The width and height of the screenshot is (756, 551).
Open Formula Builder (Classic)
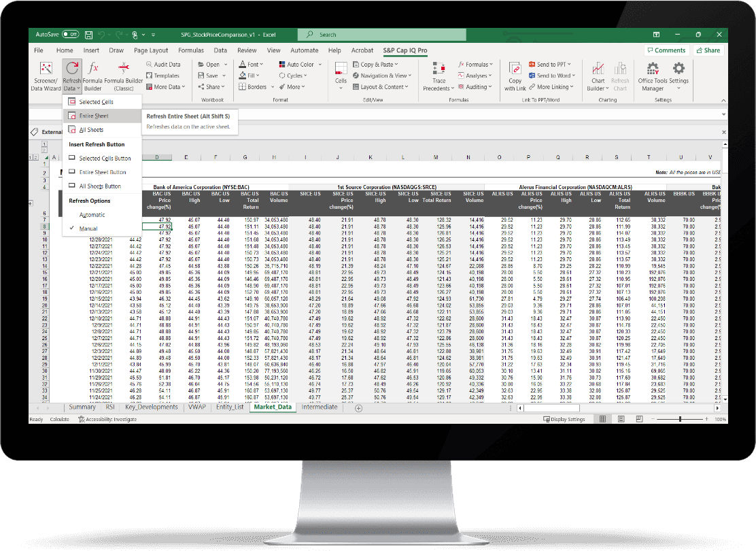[124, 76]
